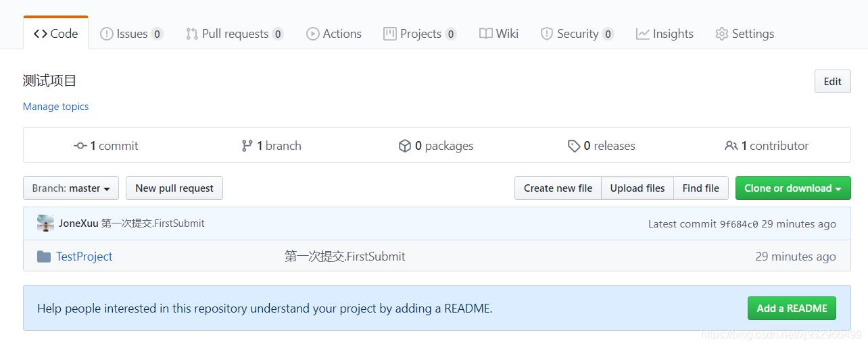This screenshot has width=868, height=347.
Task: Click the 测试项目 repository description text
Action: tap(50, 81)
